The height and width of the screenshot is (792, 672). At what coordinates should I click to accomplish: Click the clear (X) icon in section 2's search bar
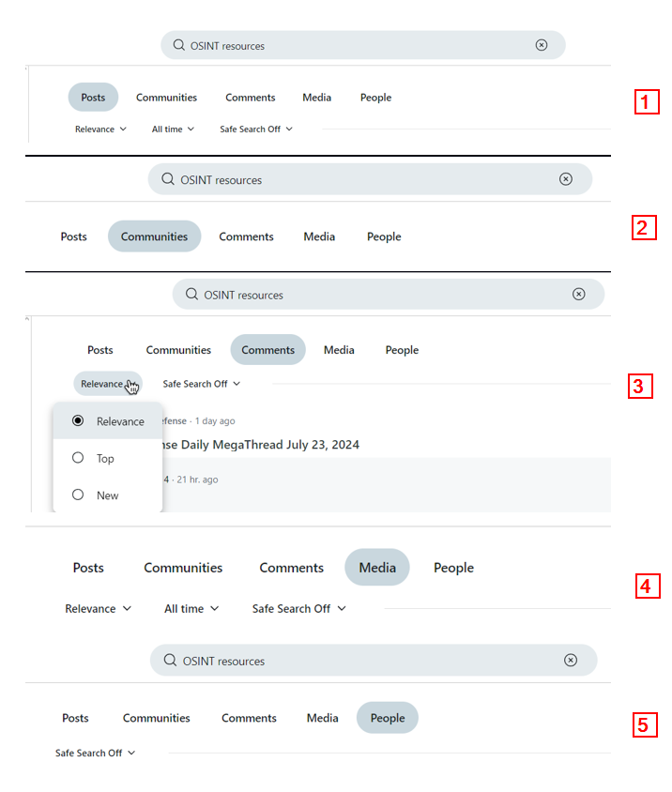[565, 179]
